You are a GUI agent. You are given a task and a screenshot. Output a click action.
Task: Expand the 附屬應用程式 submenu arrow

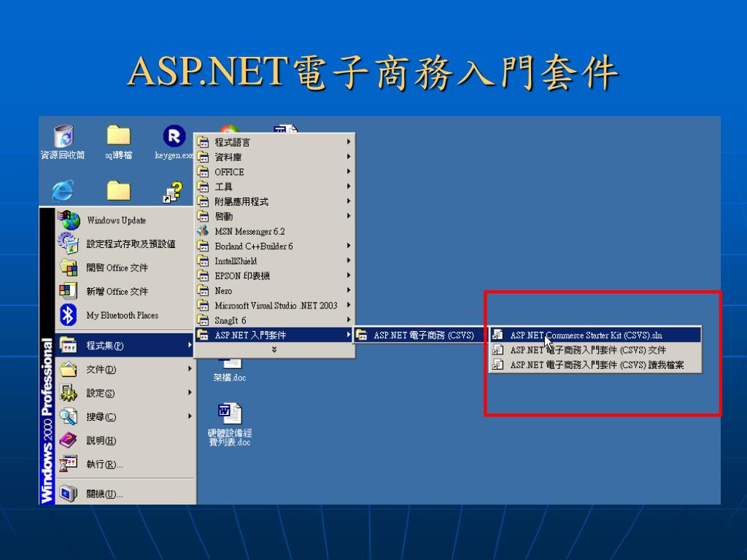click(x=349, y=201)
